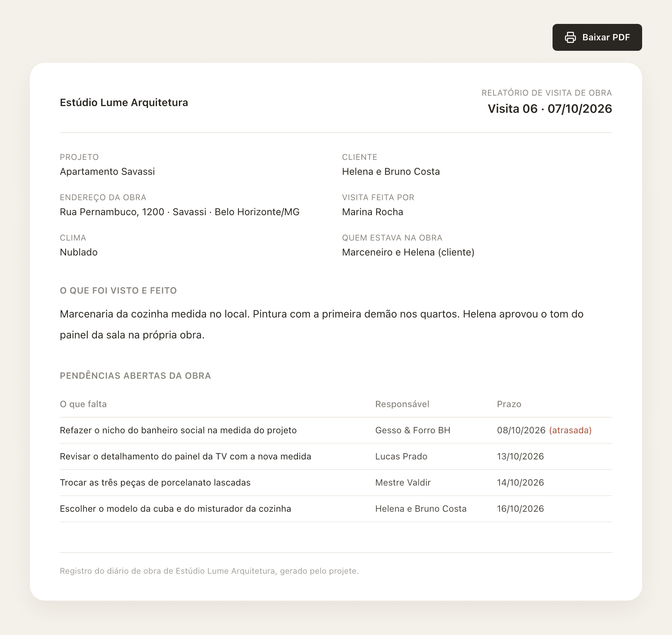Click the Visita 06 date title

550,109
